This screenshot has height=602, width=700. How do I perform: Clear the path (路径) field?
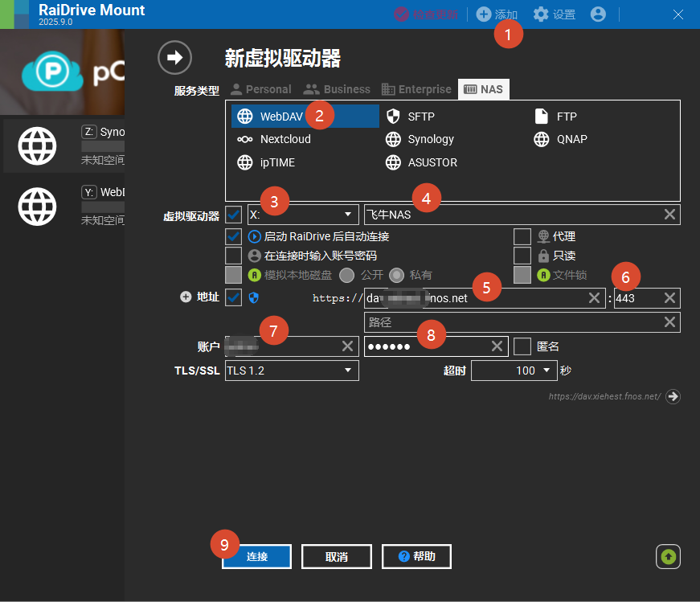click(x=669, y=322)
